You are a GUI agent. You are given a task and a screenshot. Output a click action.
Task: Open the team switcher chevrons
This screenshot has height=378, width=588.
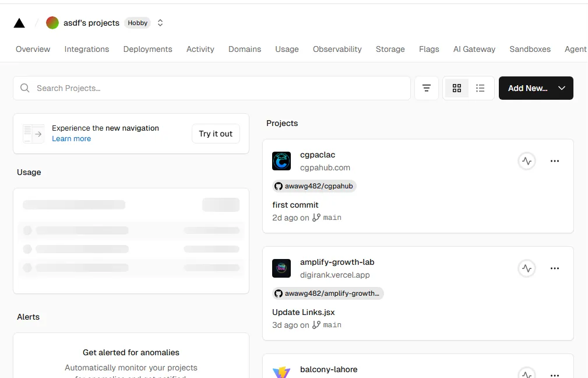160,23
